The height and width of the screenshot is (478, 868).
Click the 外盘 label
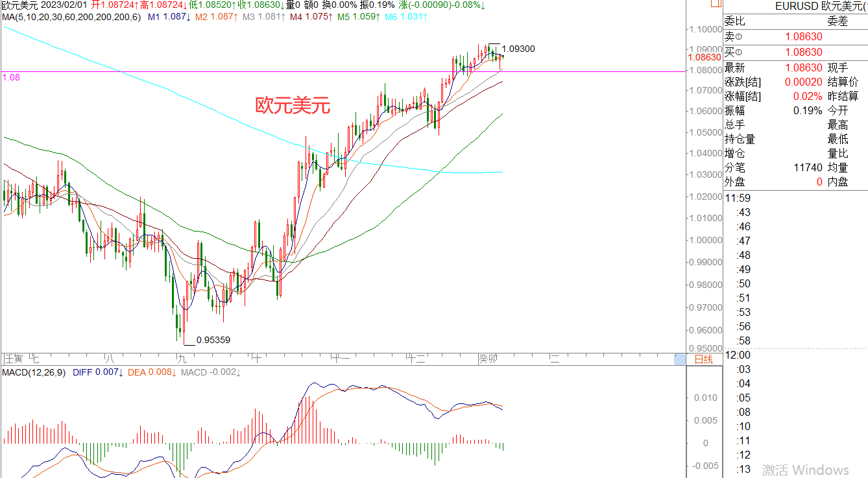point(734,182)
